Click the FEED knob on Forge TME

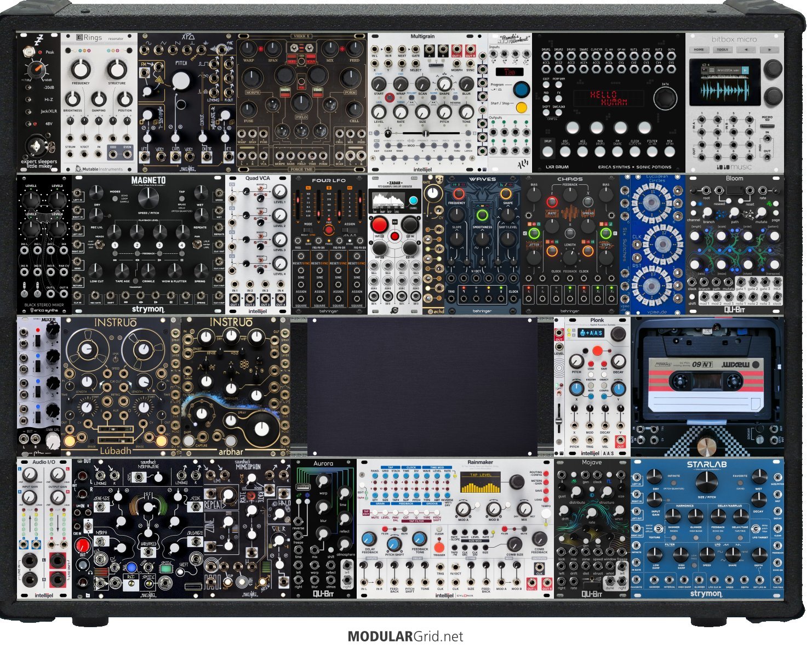pos(354,48)
